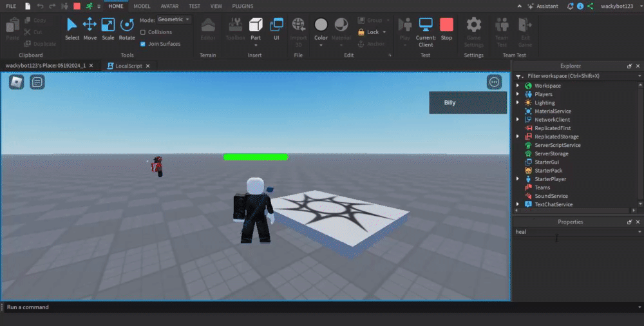
Task: Open the notifications bell
Action: point(570,6)
